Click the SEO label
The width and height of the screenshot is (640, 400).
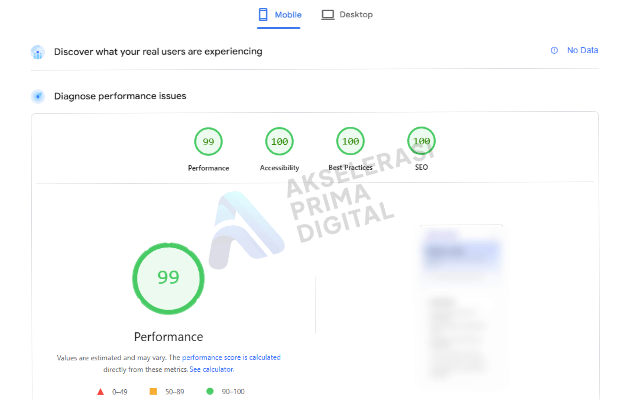pyautogui.click(x=421, y=167)
